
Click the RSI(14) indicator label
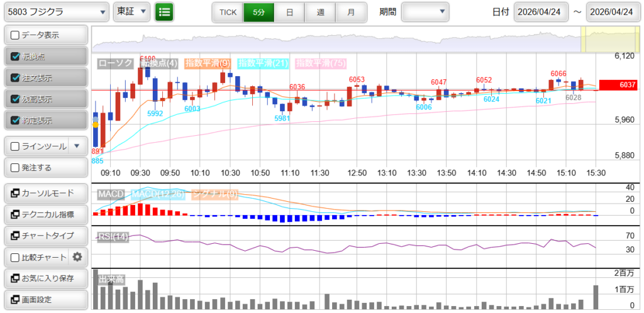tap(113, 237)
